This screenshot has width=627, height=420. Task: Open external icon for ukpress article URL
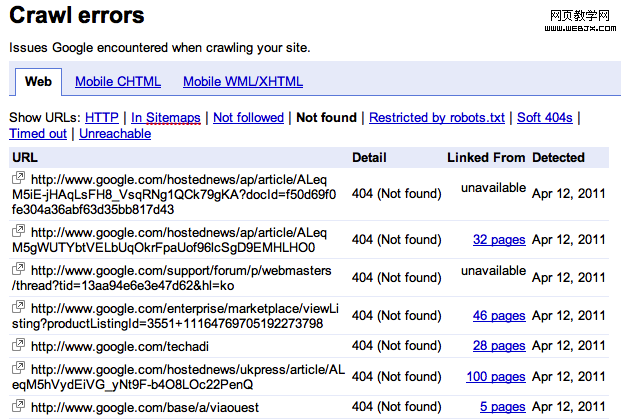18,369
